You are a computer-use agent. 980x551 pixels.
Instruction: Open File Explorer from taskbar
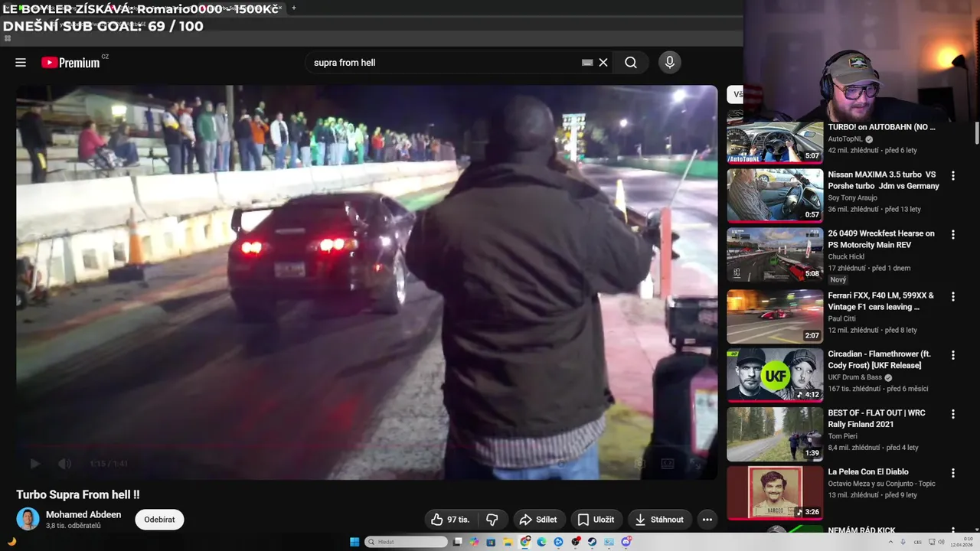(x=508, y=542)
